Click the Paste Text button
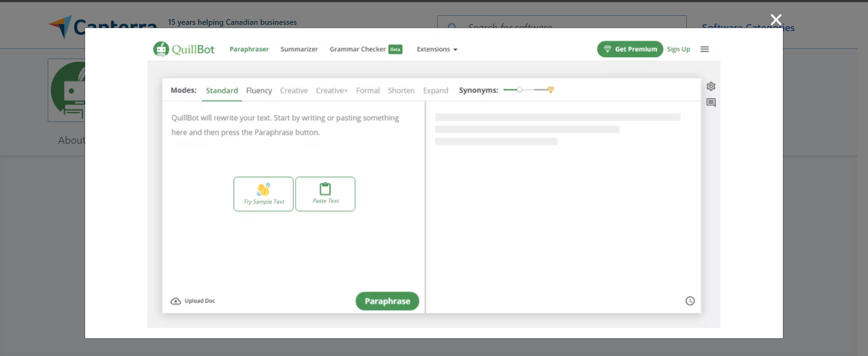Image resolution: width=868 pixels, height=356 pixels. [x=325, y=194]
